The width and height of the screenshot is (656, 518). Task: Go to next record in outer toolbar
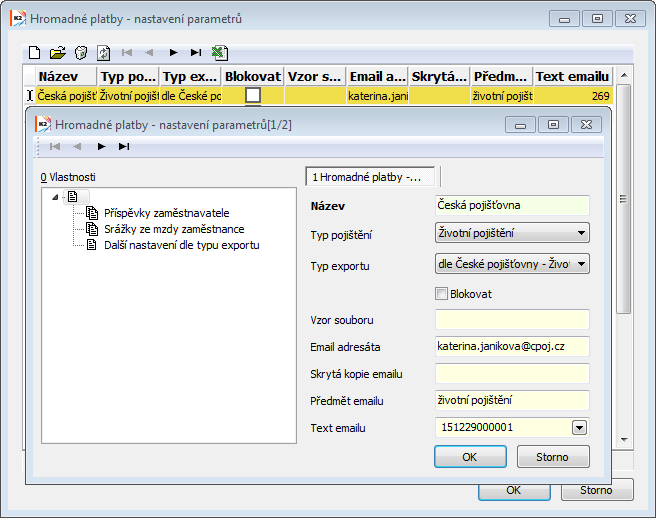(x=173, y=52)
